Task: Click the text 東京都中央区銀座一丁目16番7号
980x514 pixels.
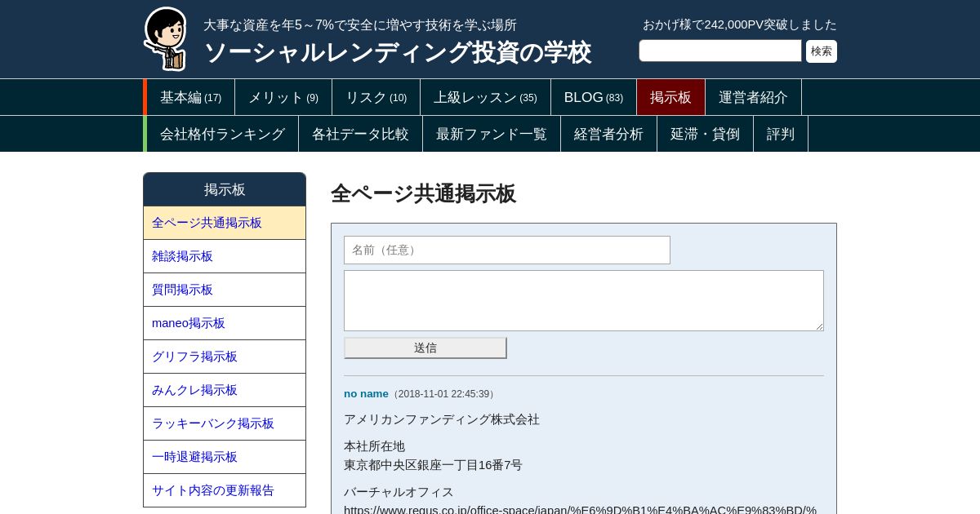Action: tap(433, 465)
